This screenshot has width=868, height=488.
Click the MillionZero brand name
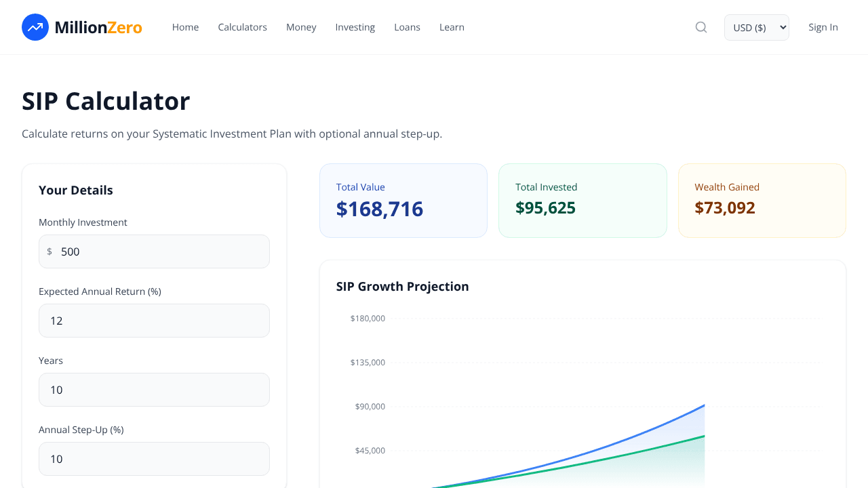pyautogui.click(x=98, y=27)
